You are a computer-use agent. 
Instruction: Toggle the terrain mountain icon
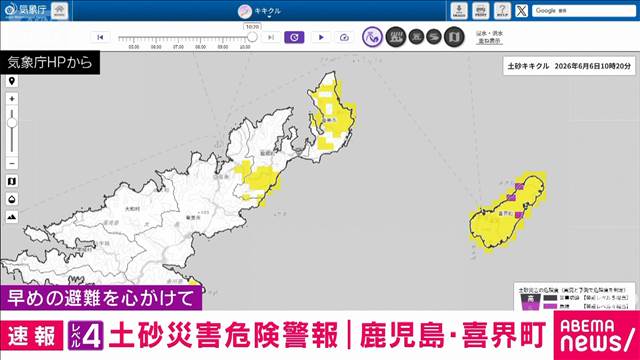pos(12,217)
